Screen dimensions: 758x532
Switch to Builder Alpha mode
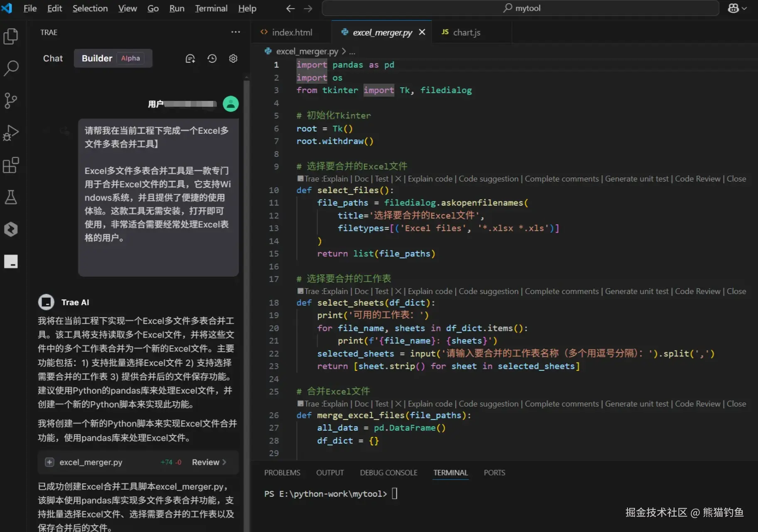[x=112, y=59]
